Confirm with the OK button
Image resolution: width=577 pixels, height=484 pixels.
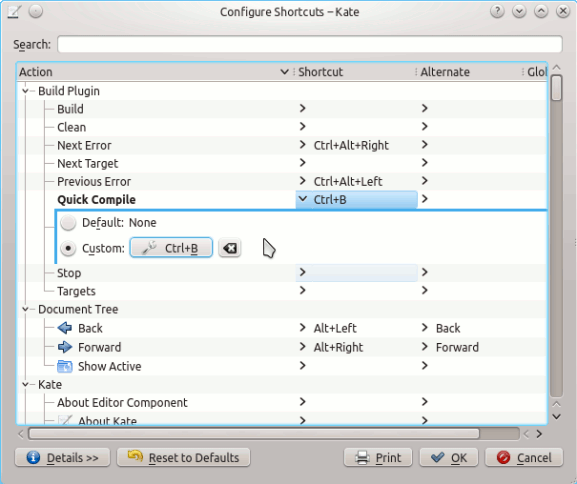[x=449, y=457]
